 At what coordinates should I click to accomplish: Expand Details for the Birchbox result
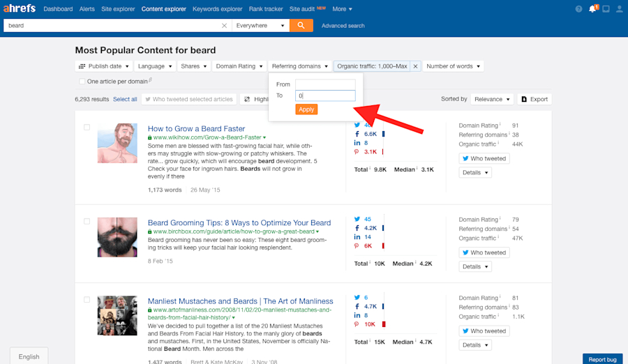pyautogui.click(x=475, y=266)
